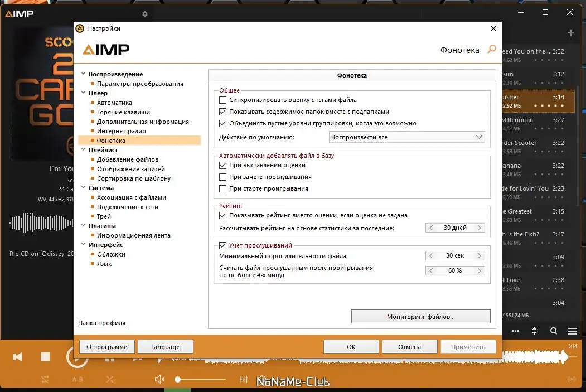Activate A-B repeat icon
This screenshot has height=392, width=586.
click(78, 379)
